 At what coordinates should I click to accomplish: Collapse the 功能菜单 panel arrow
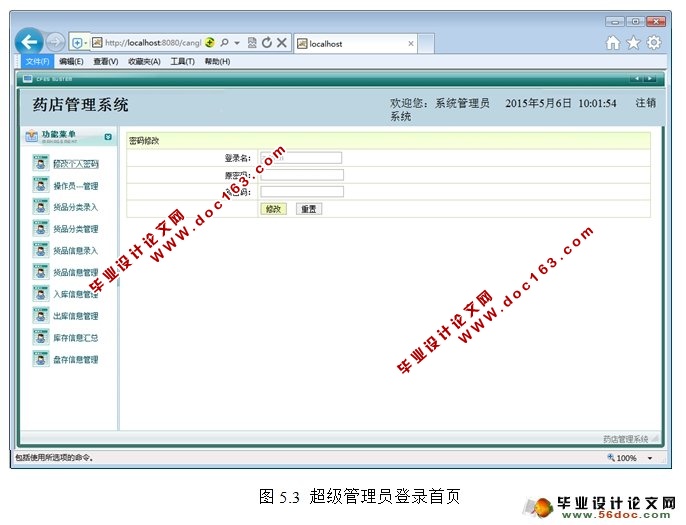[x=108, y=137]
